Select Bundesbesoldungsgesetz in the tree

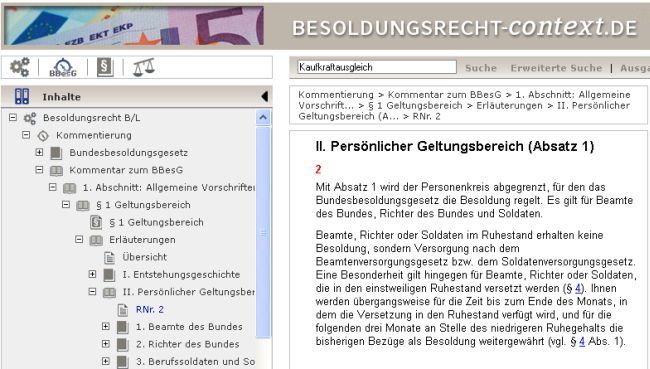point(129,153)
